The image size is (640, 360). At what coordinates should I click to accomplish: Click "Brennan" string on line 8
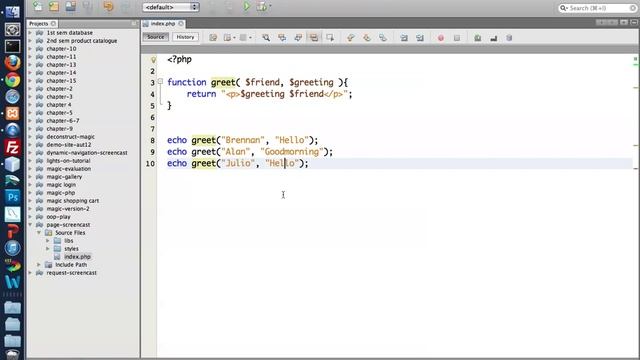click(243, 140)
